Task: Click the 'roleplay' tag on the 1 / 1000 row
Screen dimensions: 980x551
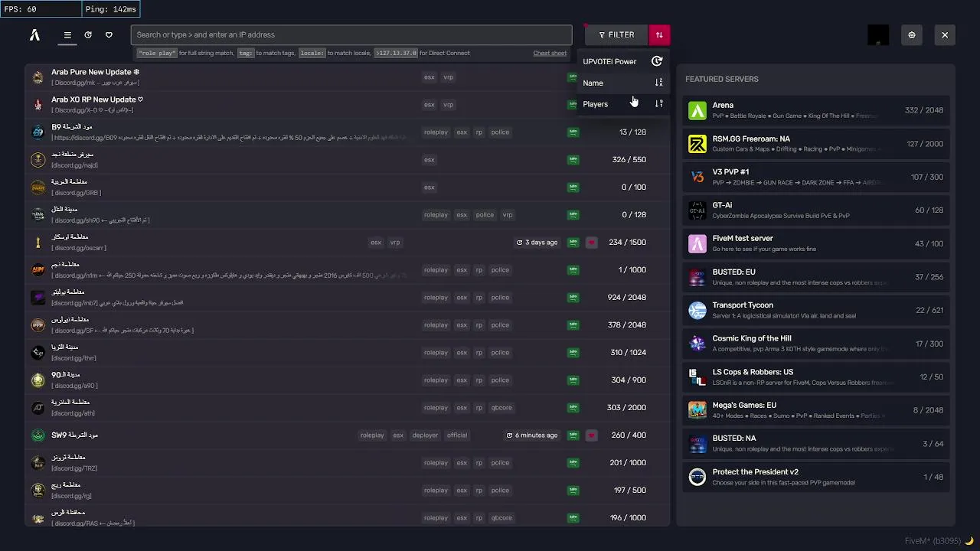Action: 436,270
